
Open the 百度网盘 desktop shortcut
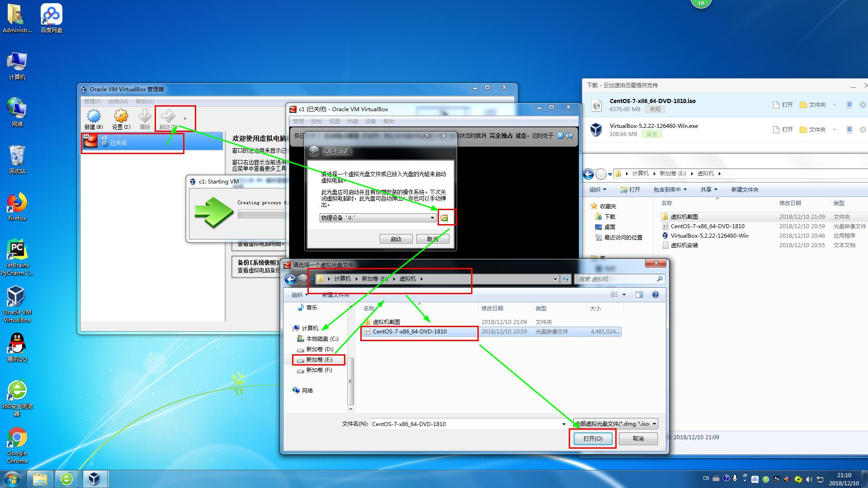[x=52, y=19]
